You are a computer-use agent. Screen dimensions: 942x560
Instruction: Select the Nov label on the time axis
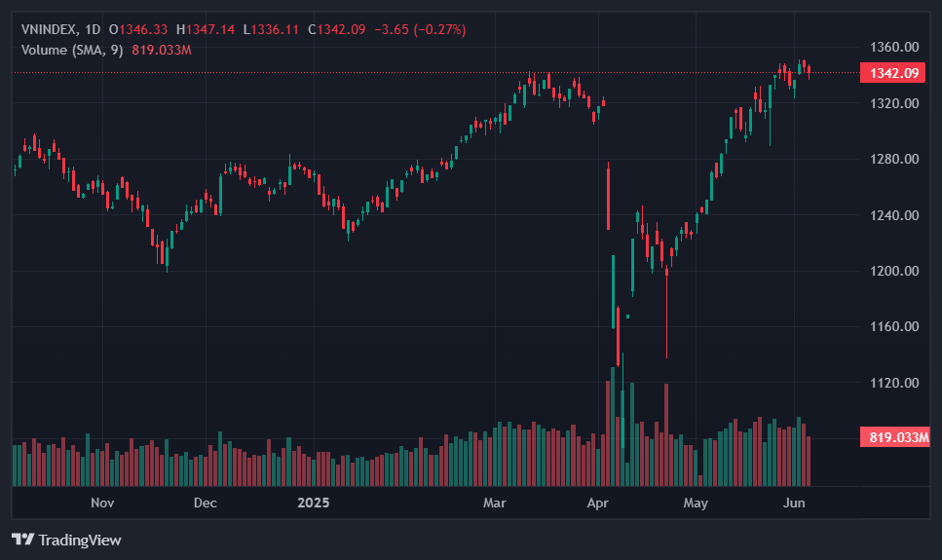[x=102, y=503]
